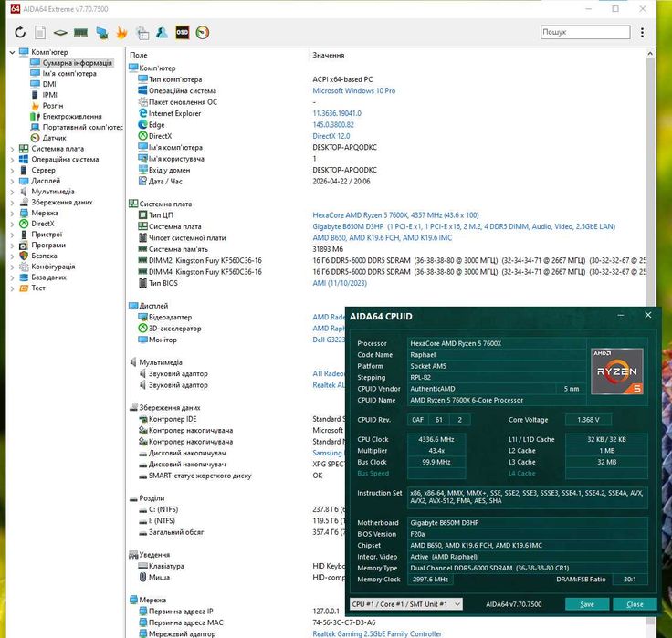Select the Тест tree item
The image size is (672, 638).
(x=38, y=288)
